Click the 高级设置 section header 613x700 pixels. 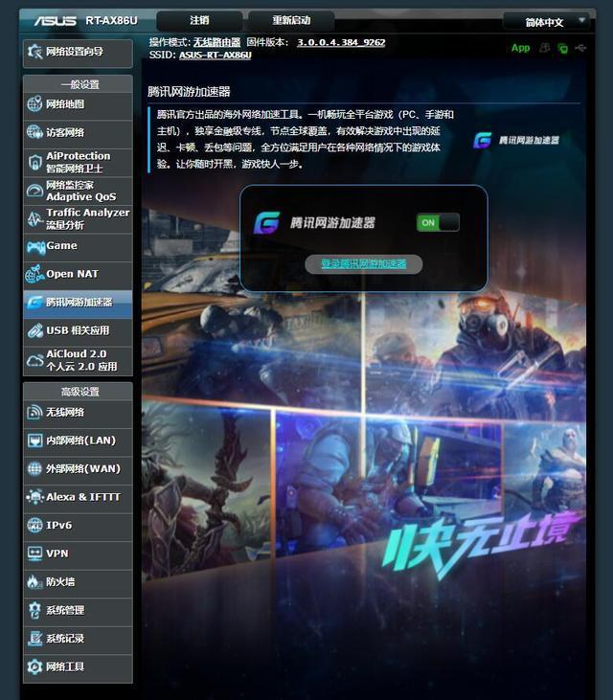79,392
